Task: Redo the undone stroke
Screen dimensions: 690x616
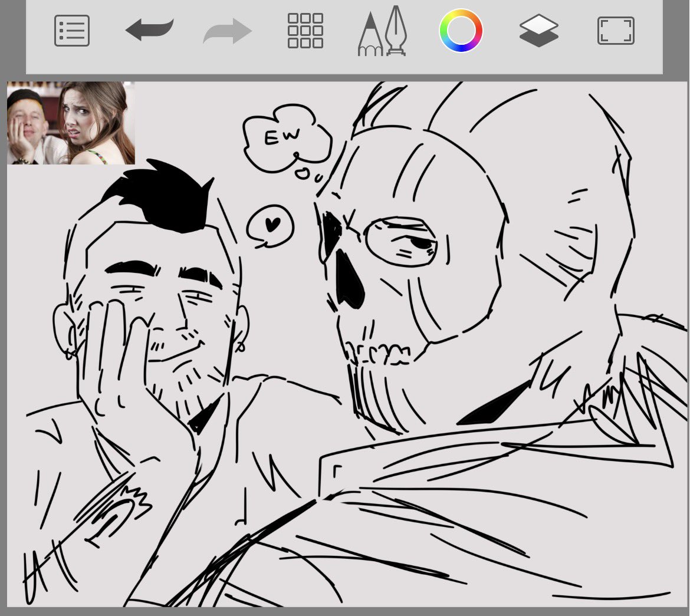Action: point(228,31)
